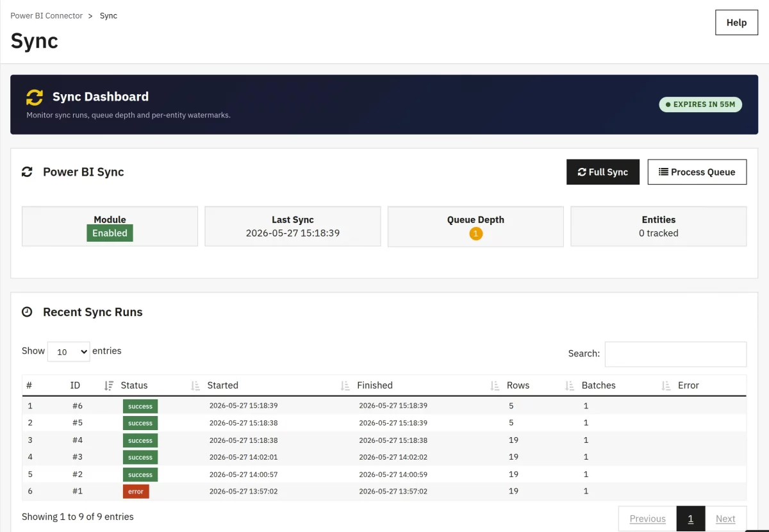This screenshot has width=769, height=532.
Task: Click success badge for run #3
Action: click(x=140, y=458)
